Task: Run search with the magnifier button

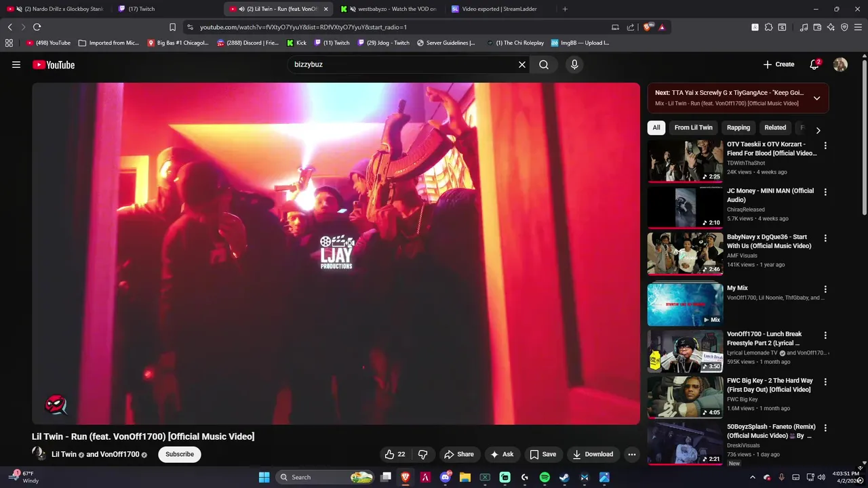Action: pyautogui.click(x=544, y=64)
